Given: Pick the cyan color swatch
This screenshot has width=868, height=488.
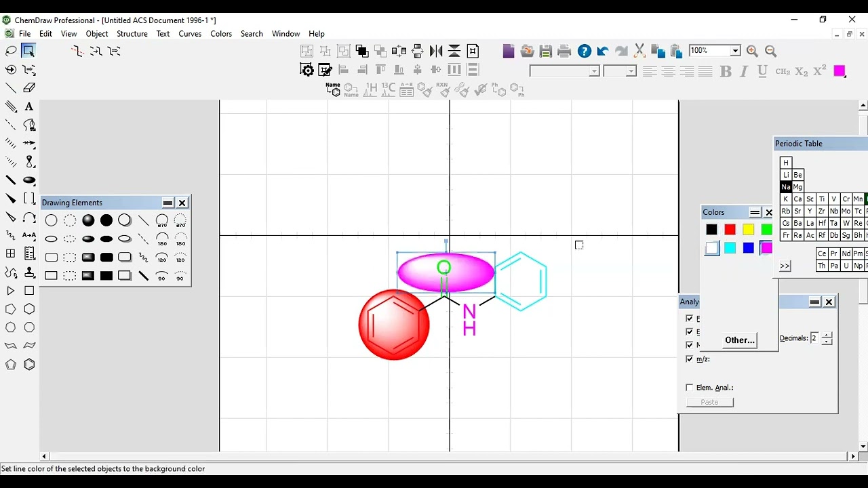Looking at the screenshot, I should coord(730,248).
